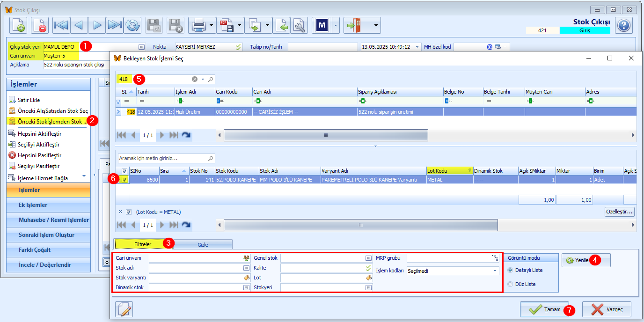
Task: Open MRP grubu tree lookup icon
Action: [x=496, y=258]
